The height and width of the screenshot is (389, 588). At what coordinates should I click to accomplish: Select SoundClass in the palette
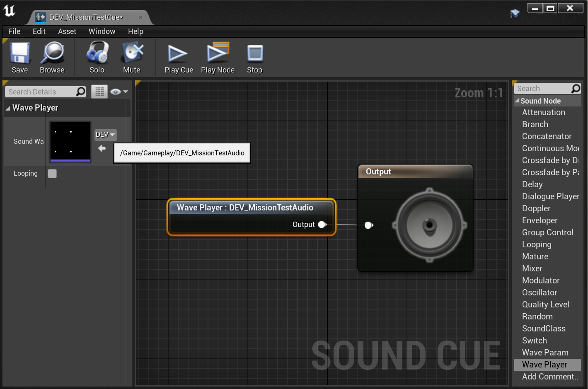pyautogui.click(x=544, y=329)
